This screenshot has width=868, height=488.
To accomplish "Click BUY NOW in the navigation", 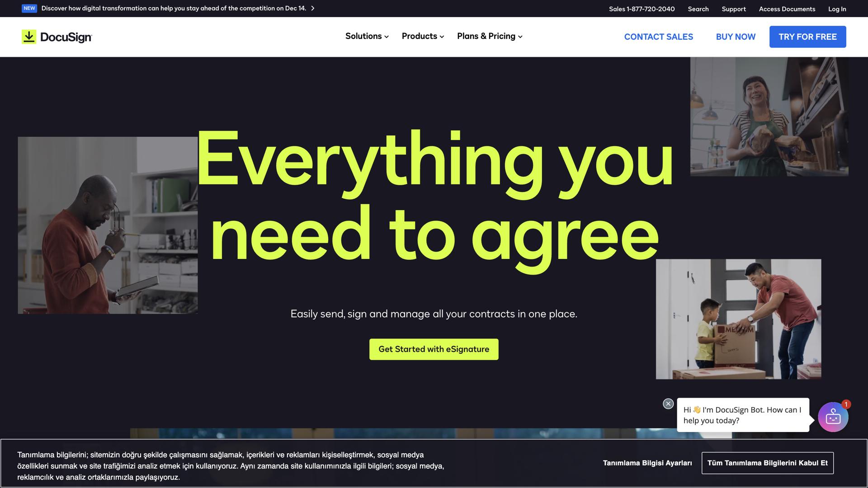I will (x=736, y=37).
